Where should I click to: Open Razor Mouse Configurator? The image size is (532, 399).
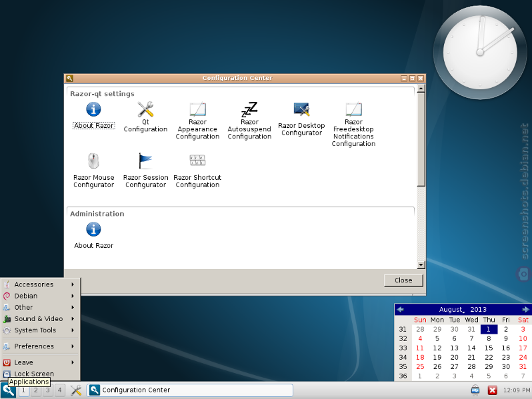click(x=93, y=171)
